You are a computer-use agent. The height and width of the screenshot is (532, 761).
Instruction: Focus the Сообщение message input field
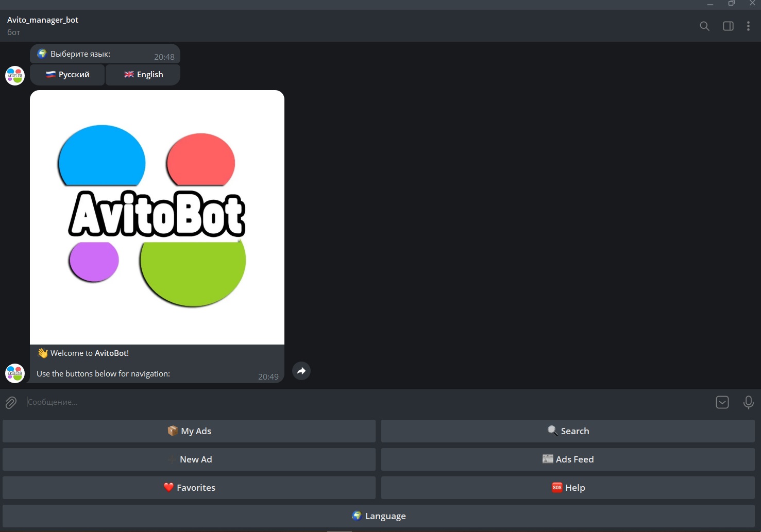368,402
